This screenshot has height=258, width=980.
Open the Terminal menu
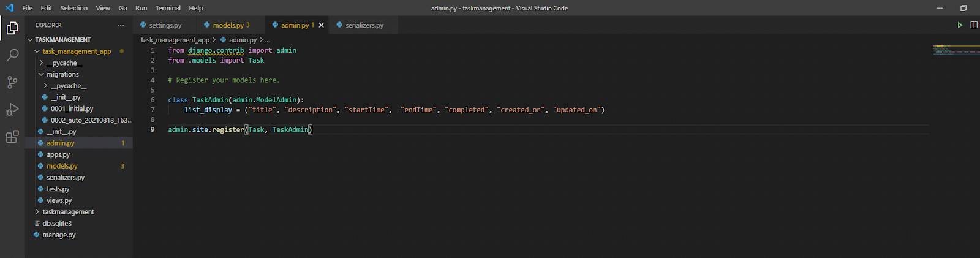click(x=168, y=8)
